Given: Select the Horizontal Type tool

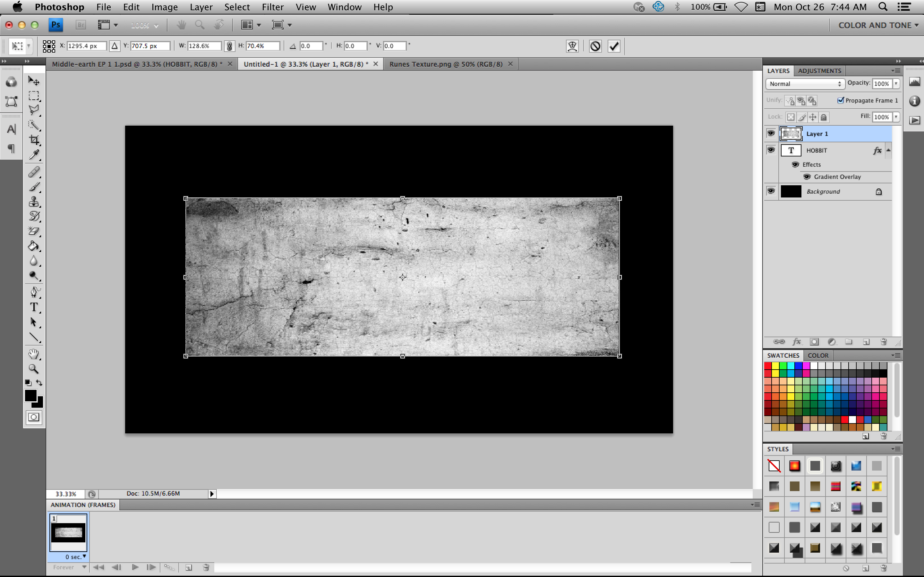Looking at the screenshot, I should point(34,307).
